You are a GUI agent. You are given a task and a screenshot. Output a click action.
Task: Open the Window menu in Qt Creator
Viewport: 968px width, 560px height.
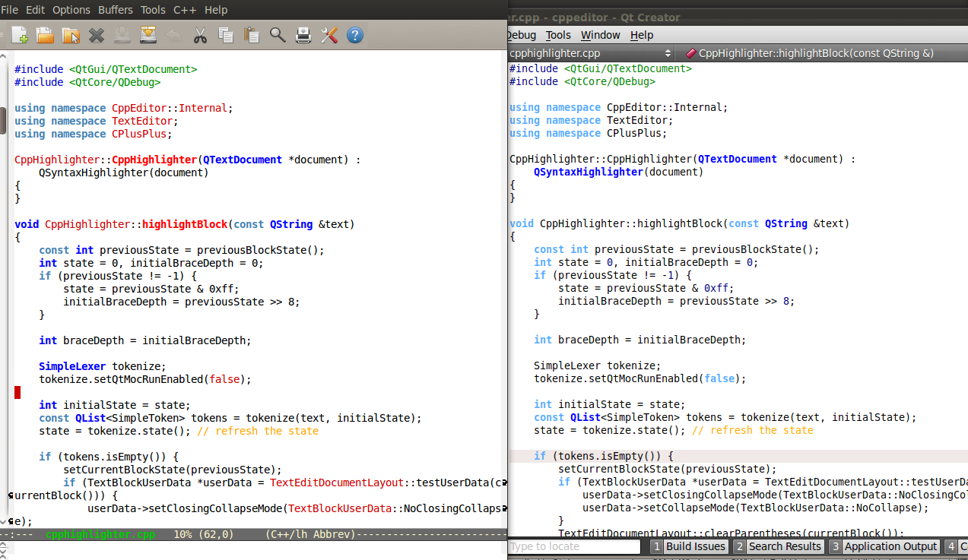click(600, 35)
